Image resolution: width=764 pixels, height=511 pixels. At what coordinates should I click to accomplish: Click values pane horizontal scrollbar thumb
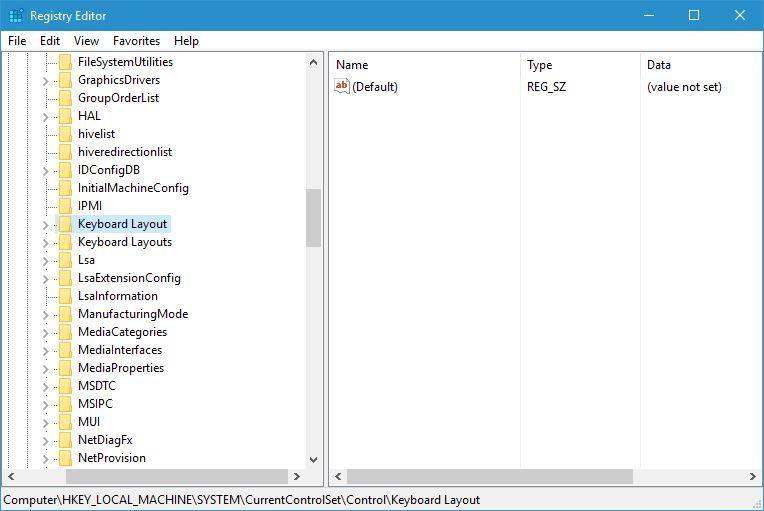490,476
